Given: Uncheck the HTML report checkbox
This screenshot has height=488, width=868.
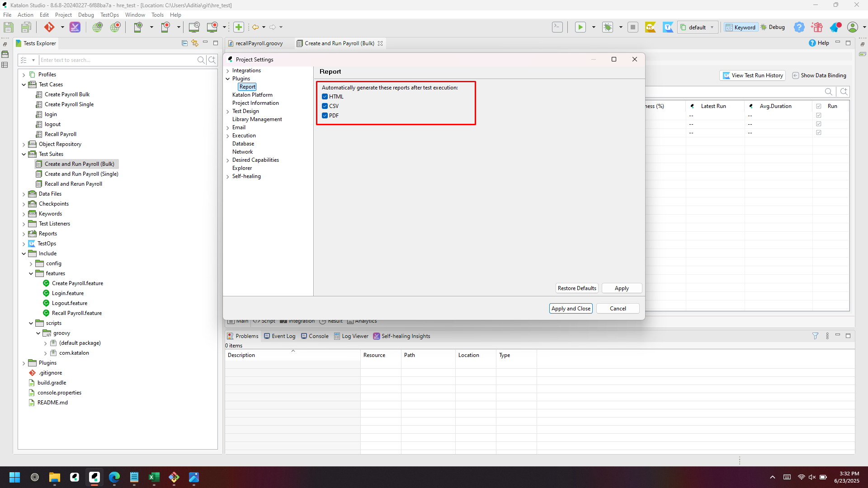Looking at the screenshot, I should coord(325,97).
